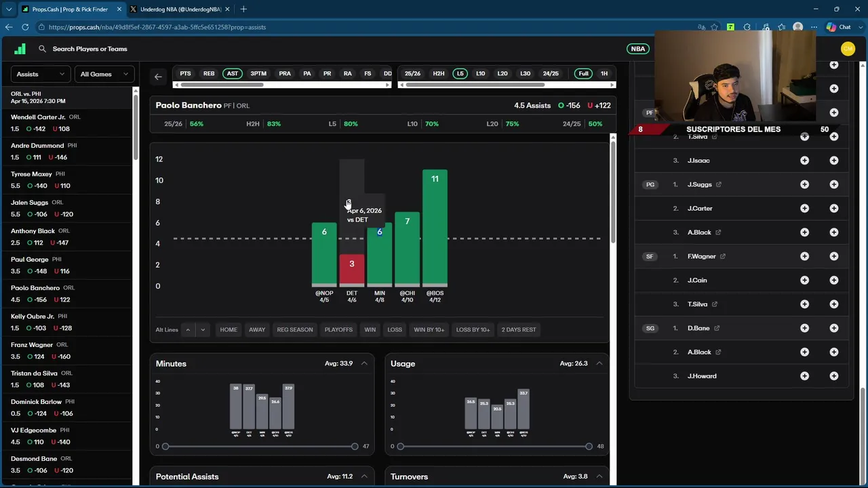Click the green @BOS 4/12 chart bar
Image resolution: width=868 pixels, height=488 pixels.
point(435,228)
